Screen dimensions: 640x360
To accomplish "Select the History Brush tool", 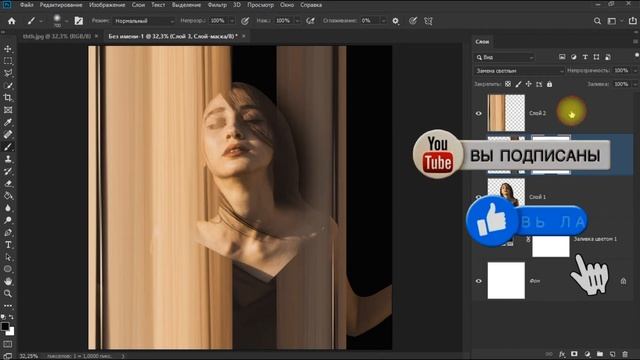I will pyautogui.click(x=8, y=171).
